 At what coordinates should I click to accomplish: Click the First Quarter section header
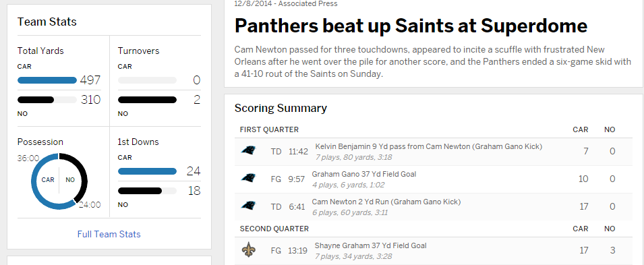pos(269,130)
